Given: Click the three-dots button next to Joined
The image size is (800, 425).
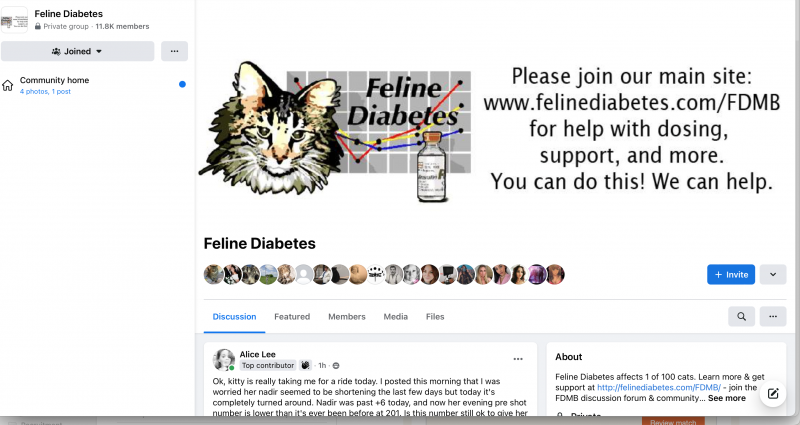Looking at the screenshot, I should pos(174,51).
